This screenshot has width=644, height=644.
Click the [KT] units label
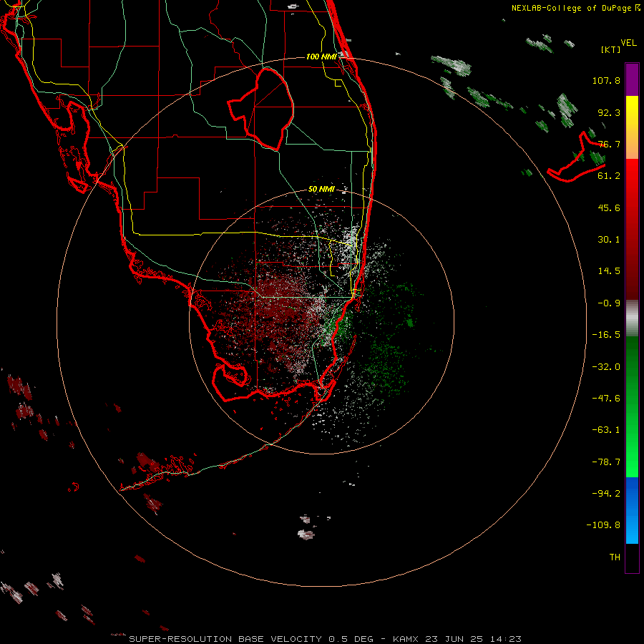[610, 49]
